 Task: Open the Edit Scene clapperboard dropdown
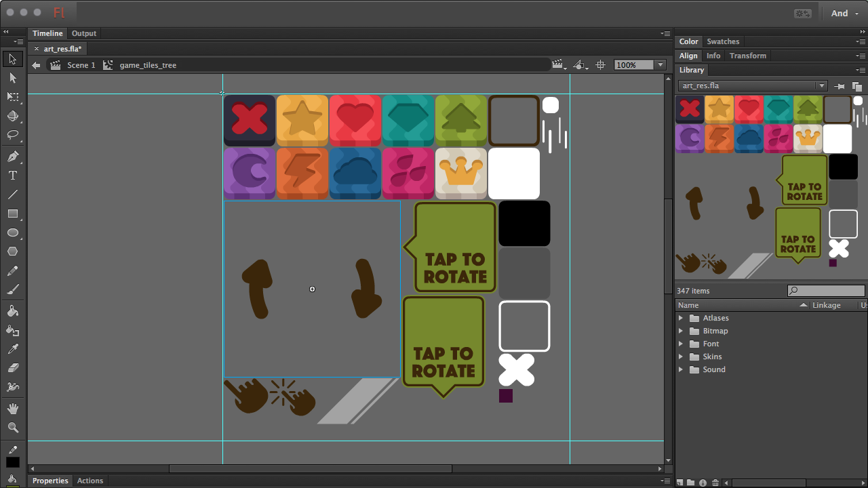coord(559,64)
